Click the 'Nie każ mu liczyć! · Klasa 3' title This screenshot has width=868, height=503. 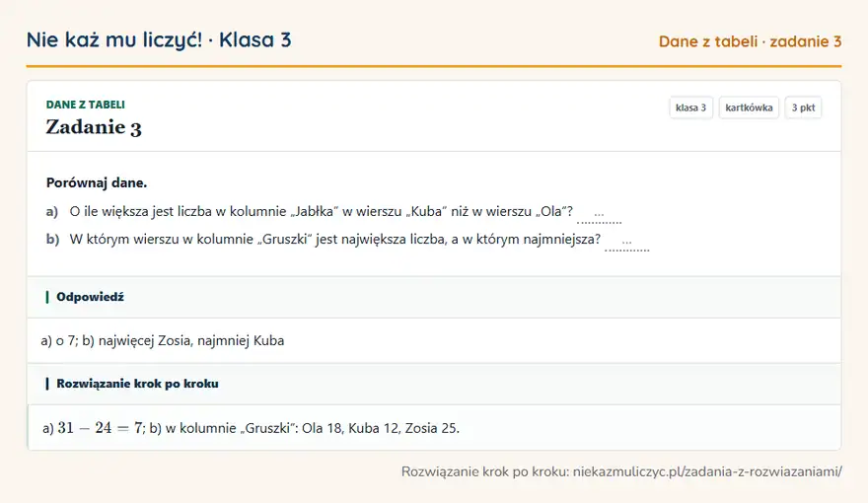click(x=159, y=39)
